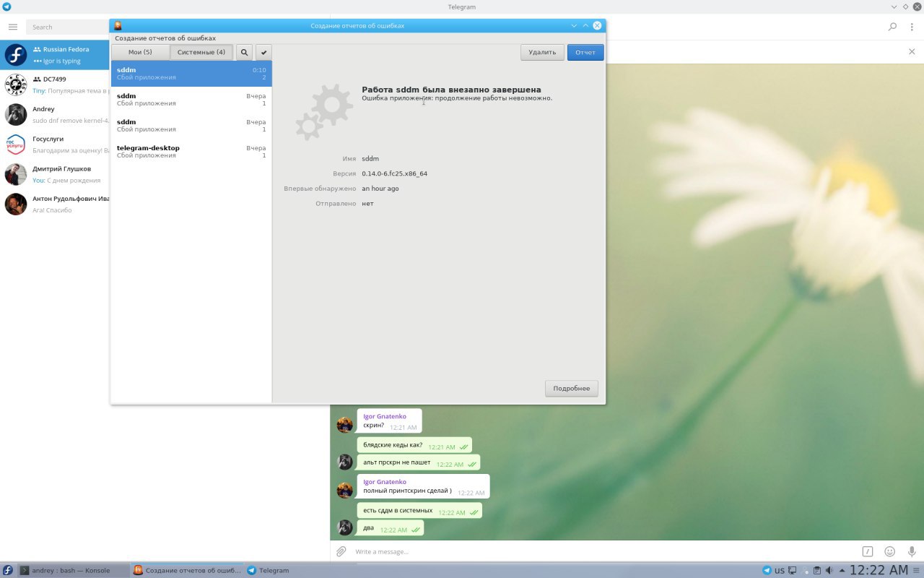Click the Telegram window title bar icon
This screenshot has width=924, height=578.
6,7
